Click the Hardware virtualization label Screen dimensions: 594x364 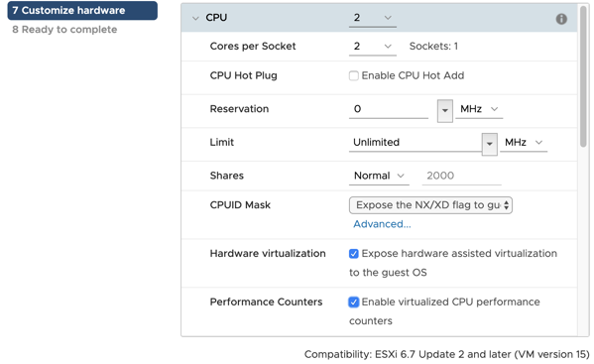(268, 253)
